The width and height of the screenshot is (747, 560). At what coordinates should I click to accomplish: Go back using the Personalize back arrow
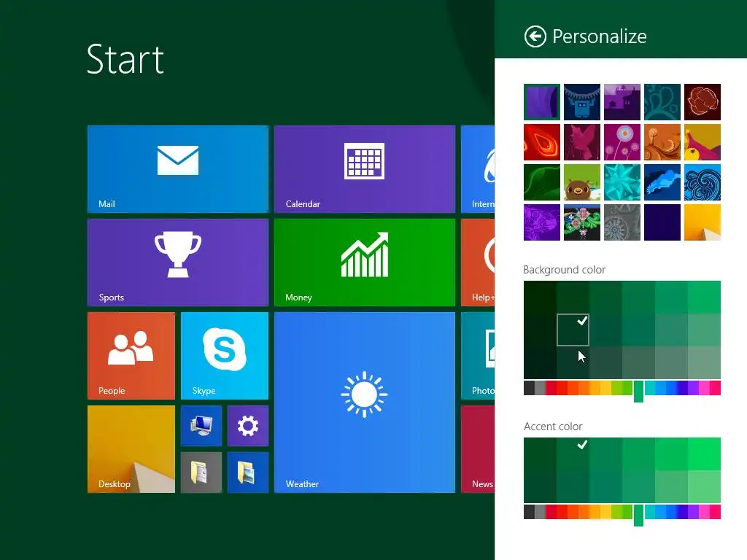coord(535,36)
